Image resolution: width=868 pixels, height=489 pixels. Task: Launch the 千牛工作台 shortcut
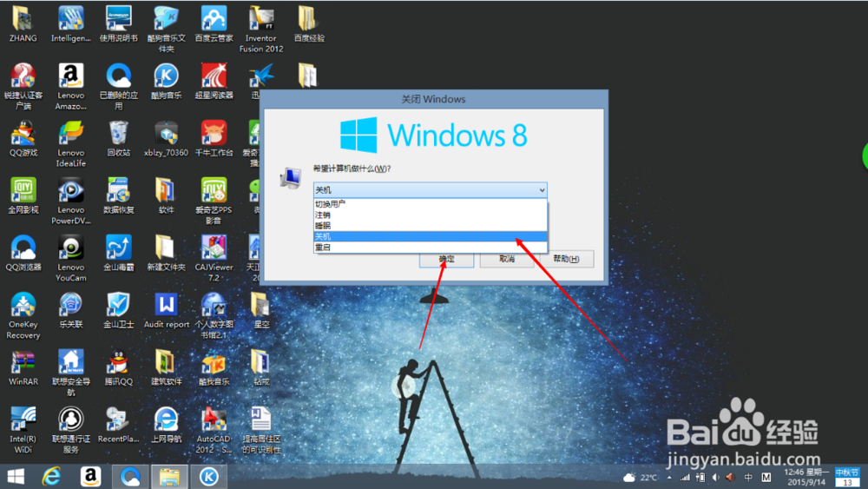coord(214,138)
